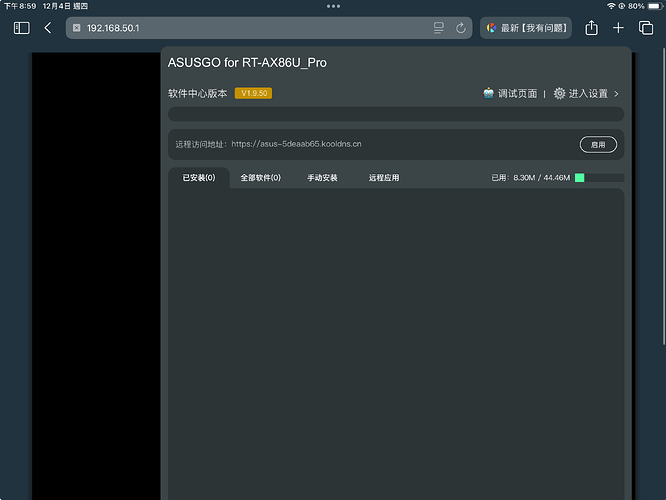Switch to the 已安装(0) tab
The width and height of the screenshot is (666, 500).
coord(198,178)
